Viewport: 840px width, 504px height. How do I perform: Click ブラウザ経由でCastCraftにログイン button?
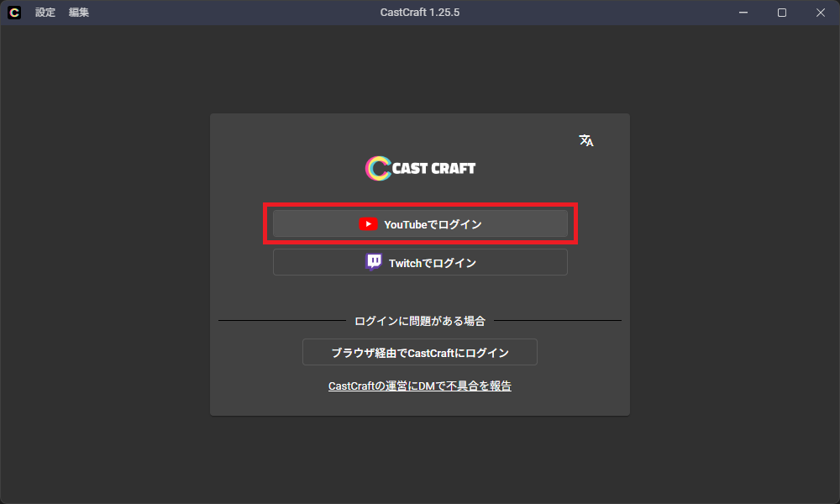(x=420, y=353)
